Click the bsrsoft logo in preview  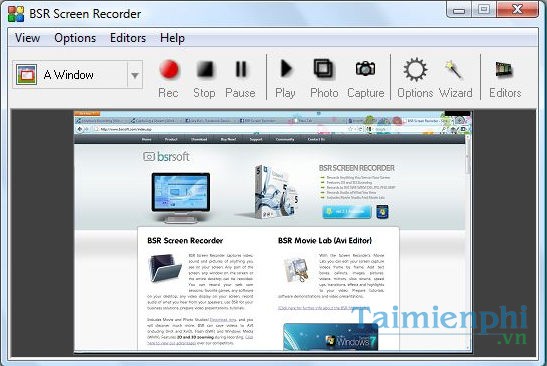click(x=166, y=157)
